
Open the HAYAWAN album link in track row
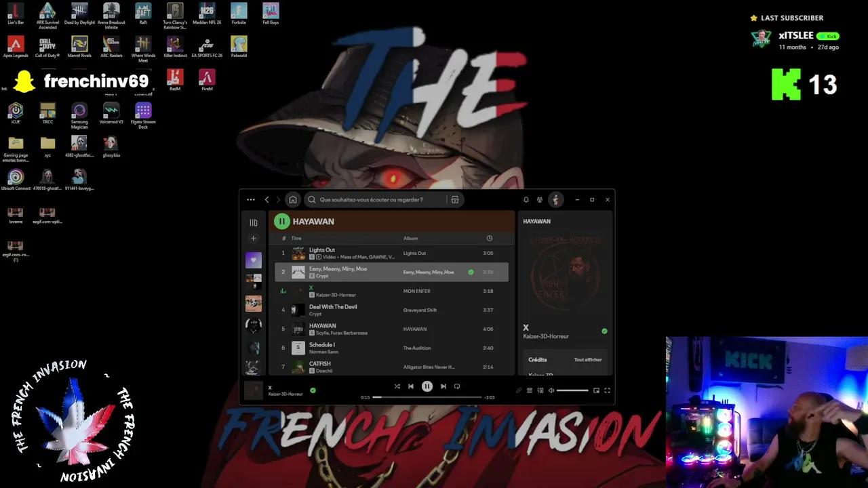(x=415, y=329)
